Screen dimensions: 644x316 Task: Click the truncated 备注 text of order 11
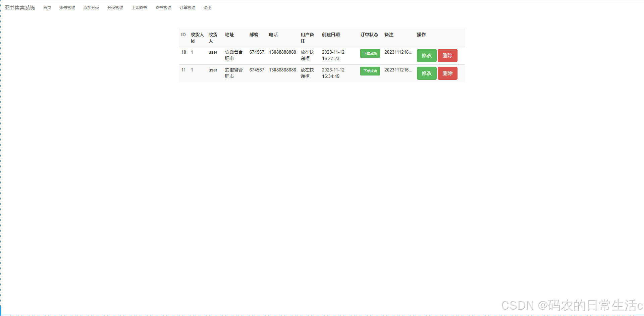(398, 70)
